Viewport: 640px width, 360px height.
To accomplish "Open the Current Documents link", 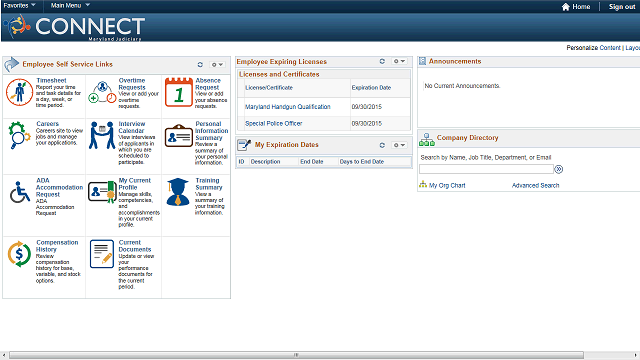I will (135, 246).
